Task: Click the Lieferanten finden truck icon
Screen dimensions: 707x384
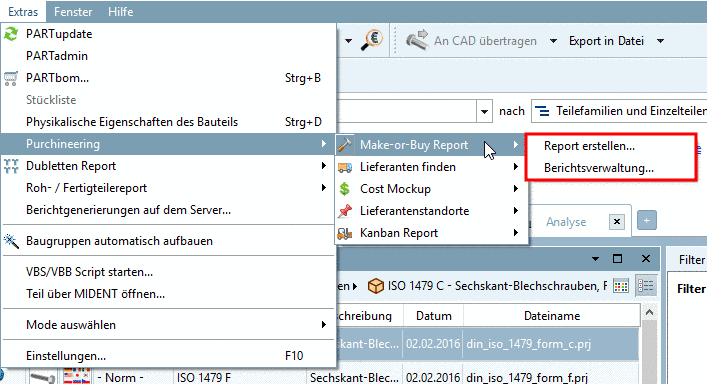Action: [x=345, y=167]
